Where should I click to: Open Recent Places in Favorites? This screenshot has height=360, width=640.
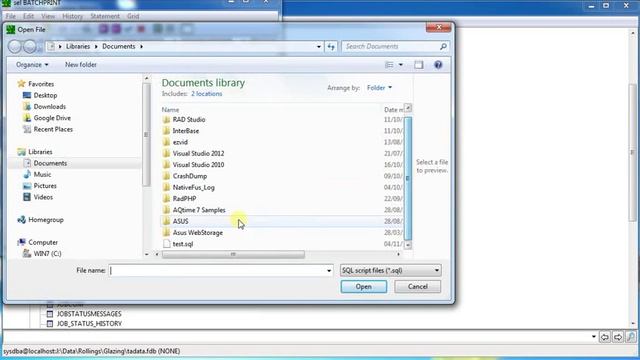pos(53,129)
